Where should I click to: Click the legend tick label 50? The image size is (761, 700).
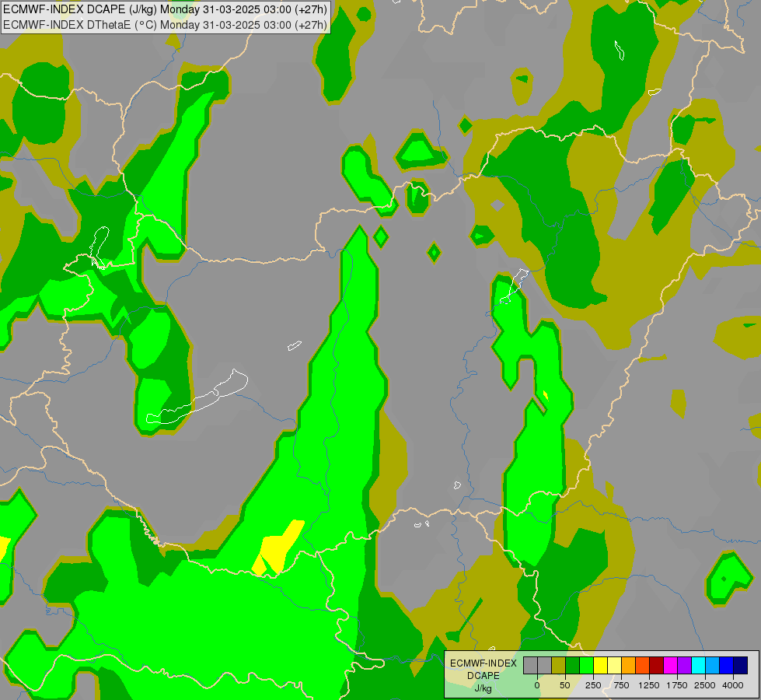tap(565, 685)
